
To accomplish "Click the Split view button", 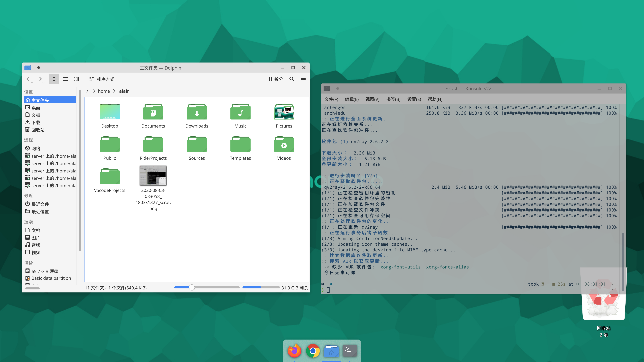I will (x=275, y=79).
